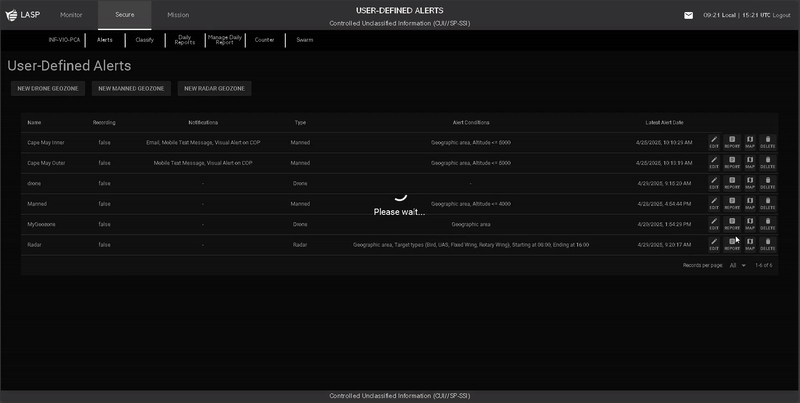Switch to the Mission tab
800x403 pixels.
[x=178, y=15]
